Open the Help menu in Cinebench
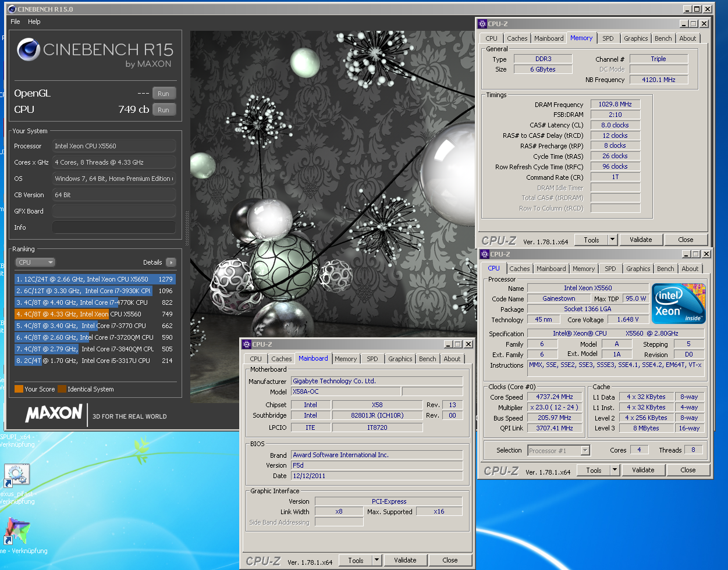This screenshot has width=728, height=570. [x=34, y=22]
